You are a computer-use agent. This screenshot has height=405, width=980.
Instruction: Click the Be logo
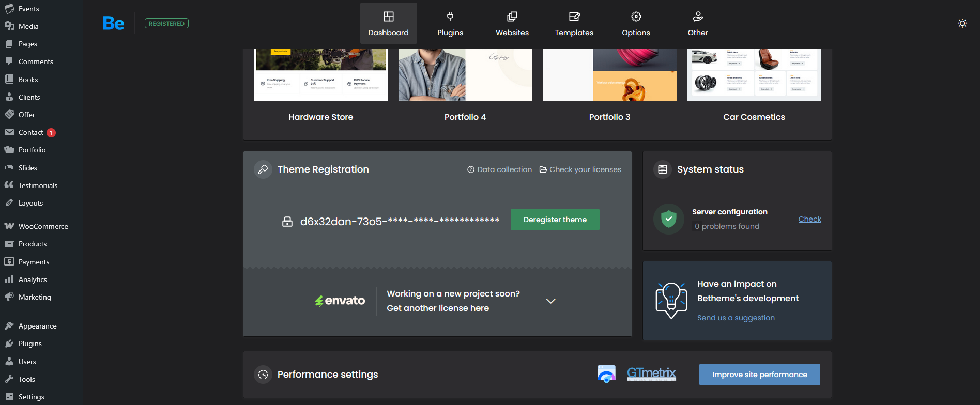coord(113,23)
